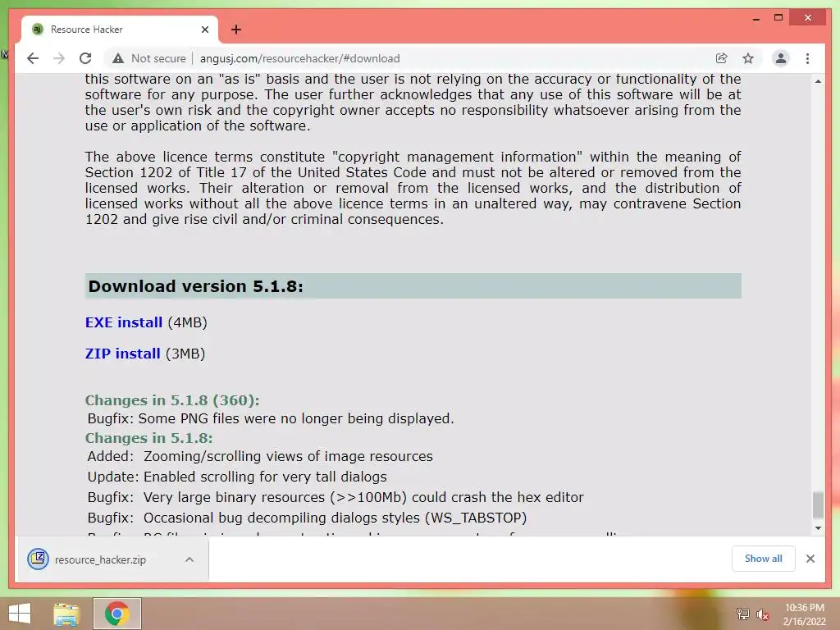Click the WS_TABSTOP bugfix line
This screenshot has height=630, width=840.
307,518
